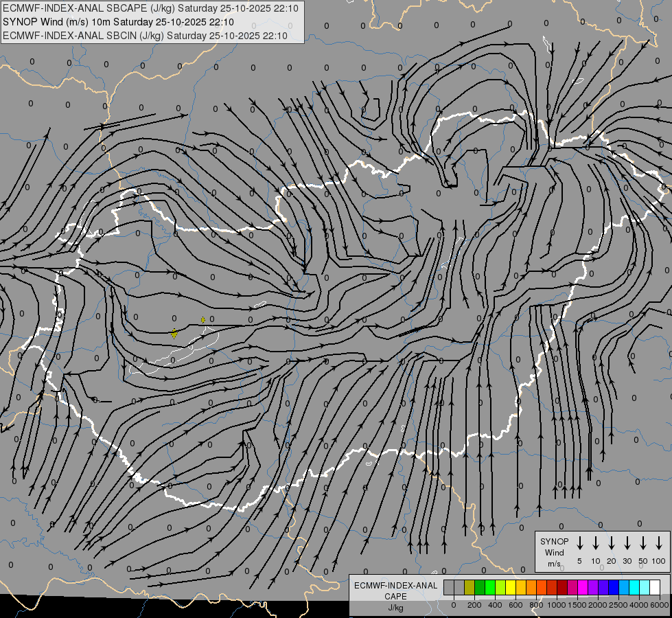The image size is (672, 618).
Task: Click the '100' wind speed label
Action: click(x=659, y=561)
